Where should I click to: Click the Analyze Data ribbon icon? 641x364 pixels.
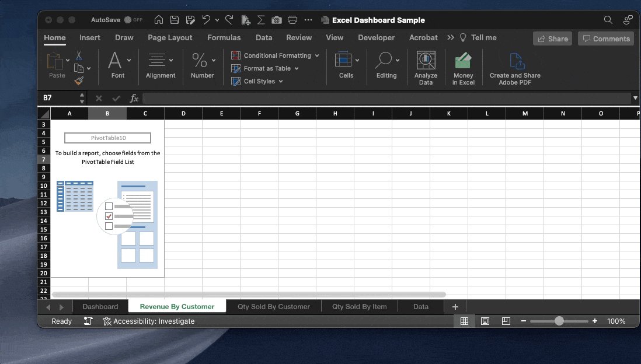click(x=426, y=67)
